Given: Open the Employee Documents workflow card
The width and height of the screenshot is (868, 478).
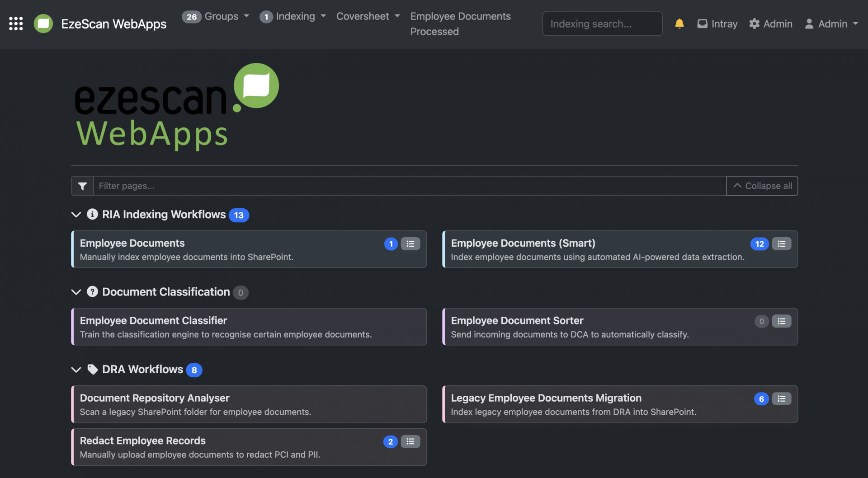Looking at the screenshot, I should pyautogui.click(x=249, y=249).
